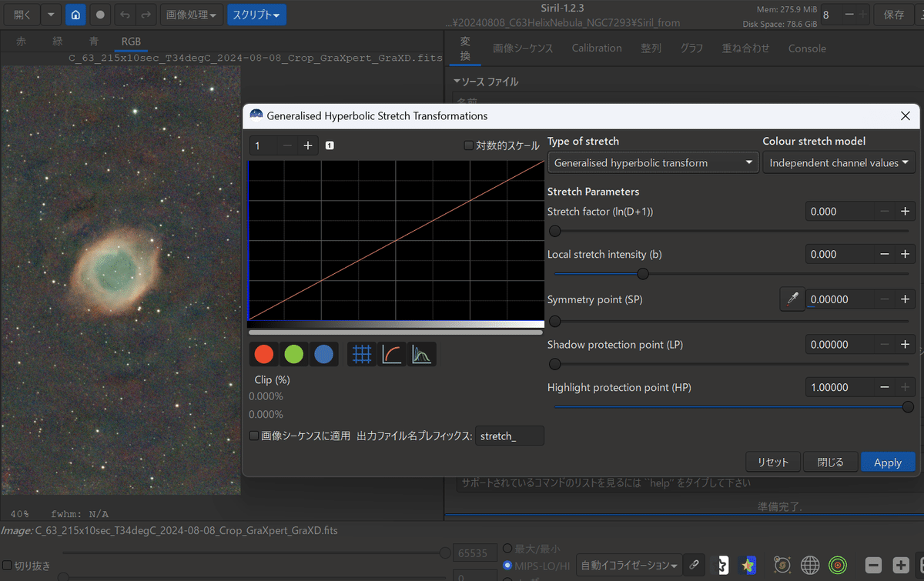Switch to 赤 channel tab
This screenshot has width=924, height=581.
tap(21, 42)
